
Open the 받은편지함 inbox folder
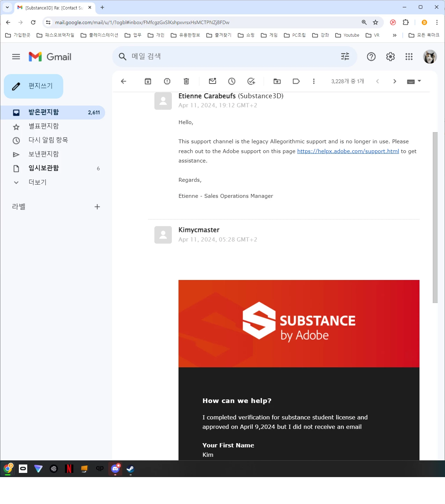click(x=52, y=113)
